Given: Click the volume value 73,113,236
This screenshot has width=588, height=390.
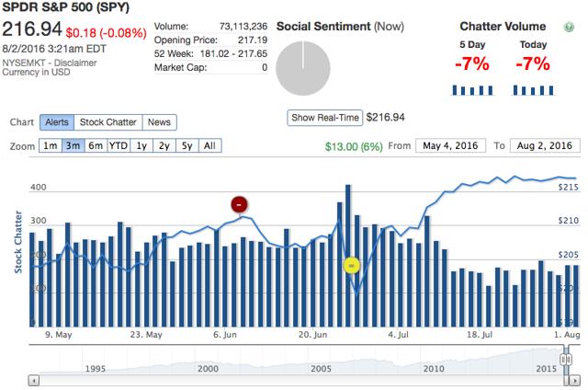Looking at the screenshot, I should tap(243, 27).
